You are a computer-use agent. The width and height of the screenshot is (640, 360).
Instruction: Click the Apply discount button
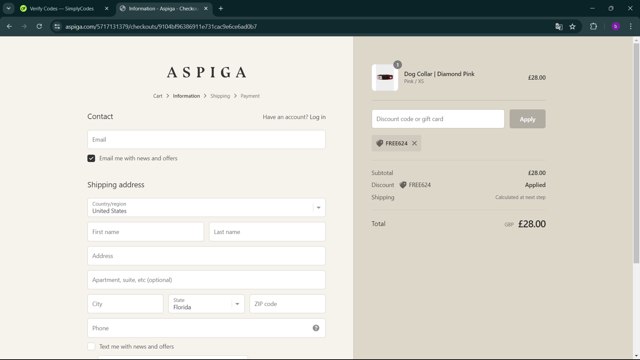[527, 119]
